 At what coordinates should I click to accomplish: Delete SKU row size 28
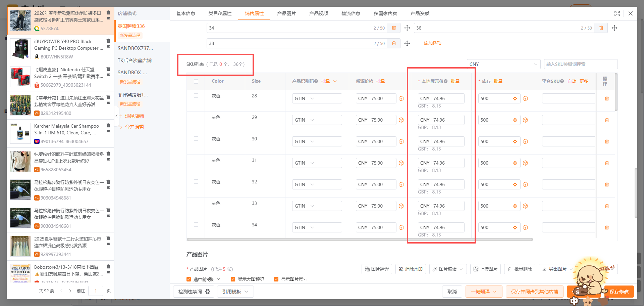pyautogui.click(x=607, y=98)
